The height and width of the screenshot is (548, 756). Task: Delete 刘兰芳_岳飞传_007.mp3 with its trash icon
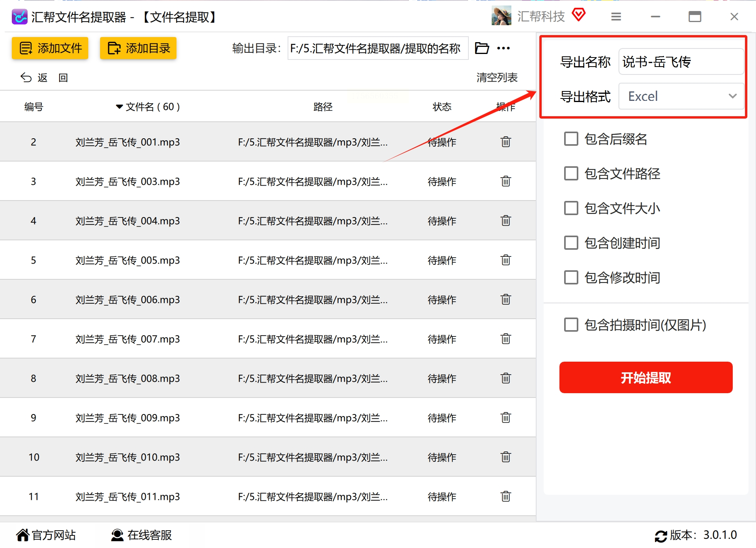click(x=506, y=339)
